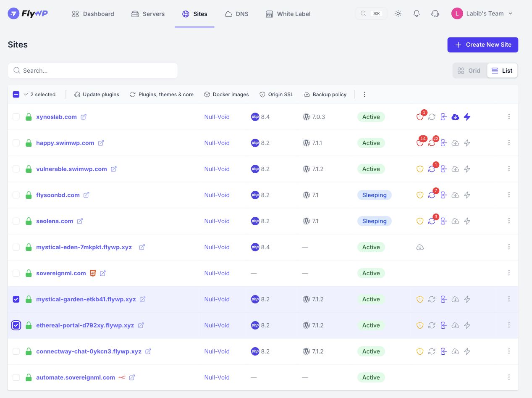Click the magic login icon for happy.swimwp.com
532x398 pixels.
[443, 143]
